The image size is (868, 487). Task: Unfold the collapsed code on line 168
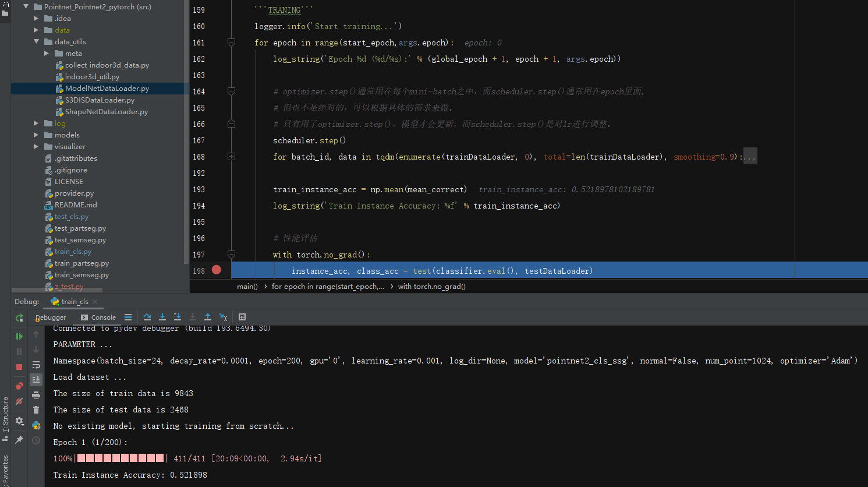click(231, 156)
